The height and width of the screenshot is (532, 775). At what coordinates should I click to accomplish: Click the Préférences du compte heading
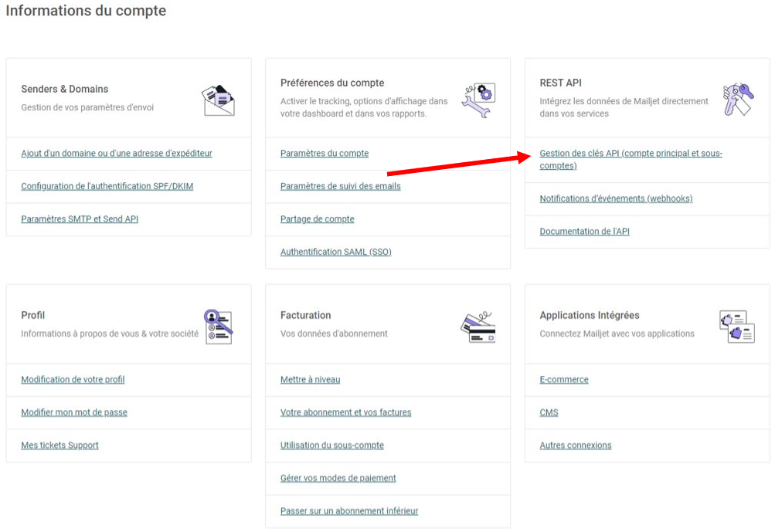tap(332, 83)
